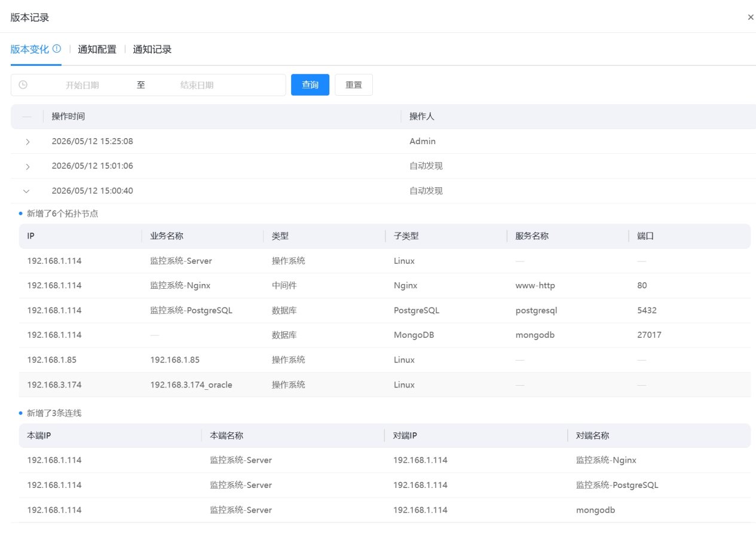Viewport: 756px width, 537px height.
Task: Click the 192.168.3.174_oracle business name
Action: [191, 385]
